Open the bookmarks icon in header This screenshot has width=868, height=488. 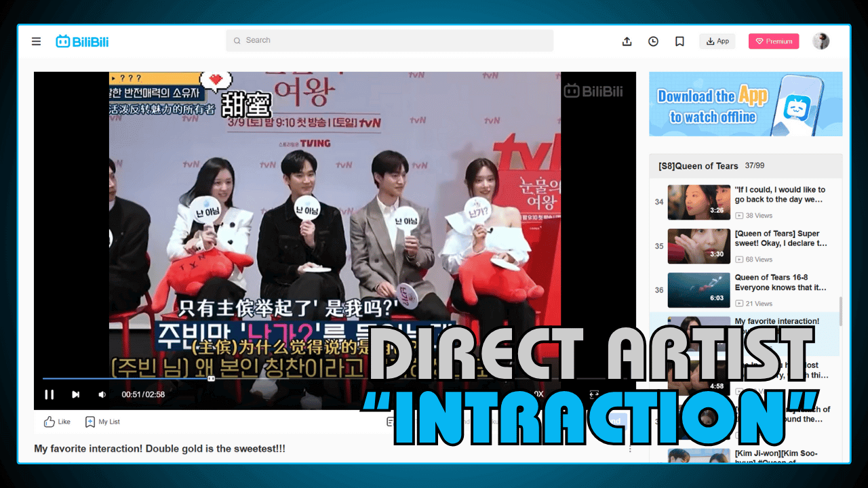click(679, 41)
